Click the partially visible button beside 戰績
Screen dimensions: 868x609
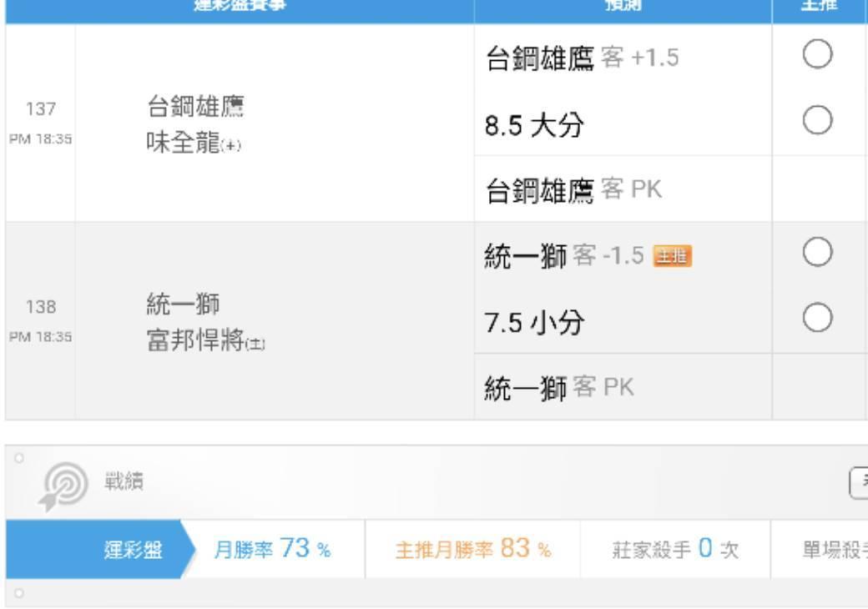(x=859, y=483)
